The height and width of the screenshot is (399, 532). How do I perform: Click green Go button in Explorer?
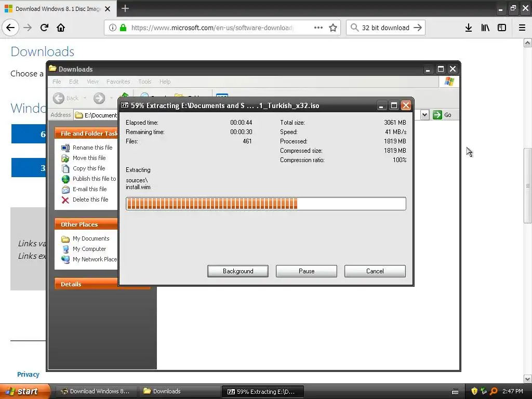pos(443,115)
